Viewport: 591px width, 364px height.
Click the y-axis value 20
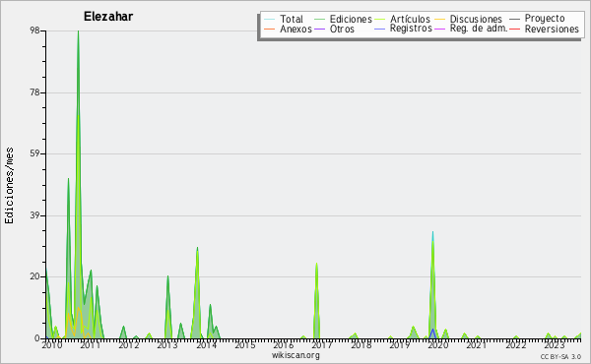pyautogui.click(x=34, y=276)
